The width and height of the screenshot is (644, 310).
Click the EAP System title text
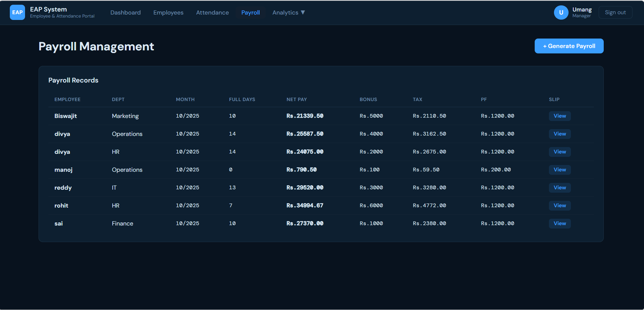(48, 9)
